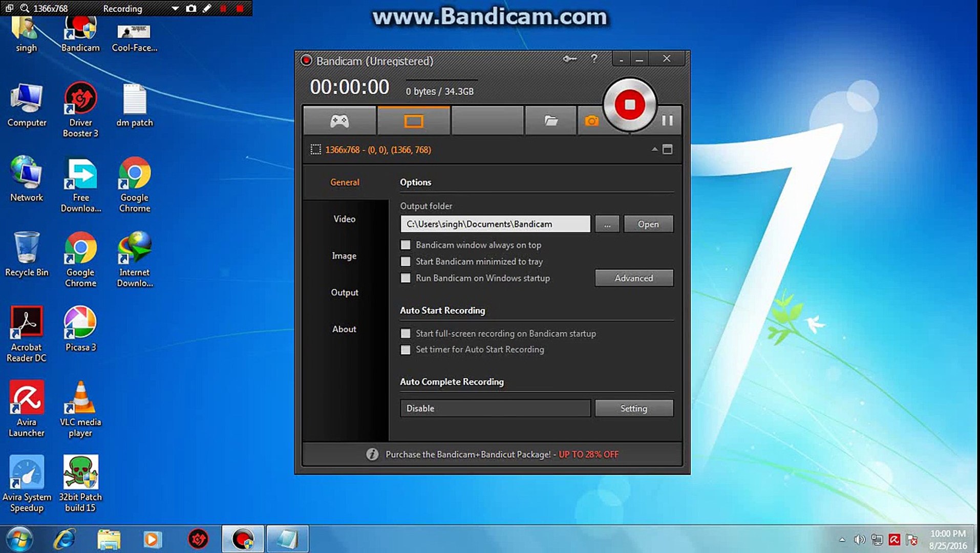Browse output folder with the ... button
Image resolution: width=980 pixels, height=553 pixels.
pyautogui.click(x=607, y=224)
